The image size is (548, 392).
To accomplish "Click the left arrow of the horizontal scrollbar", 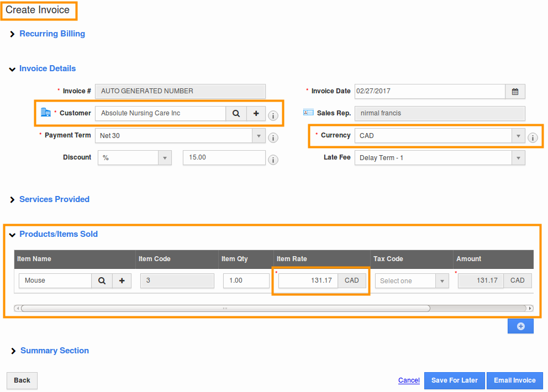I will [18, 309].
